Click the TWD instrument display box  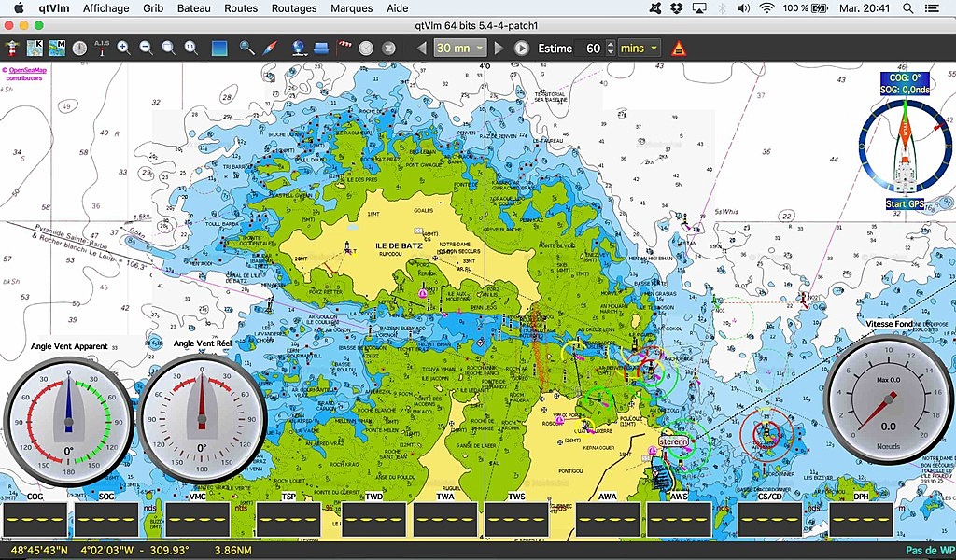373,519
